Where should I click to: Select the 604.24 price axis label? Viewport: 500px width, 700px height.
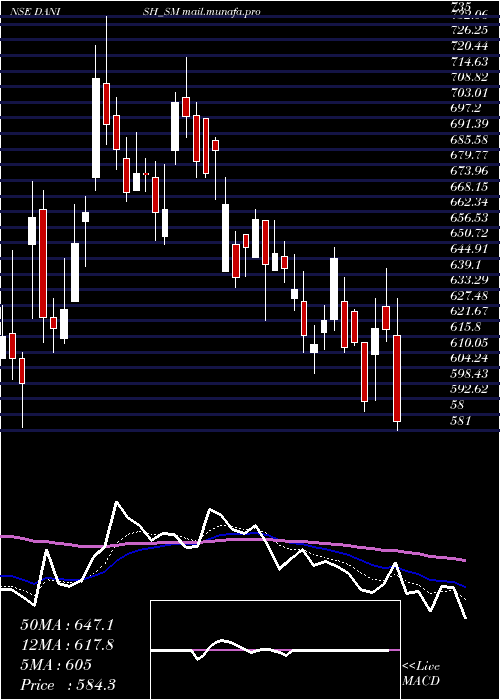tap(471, 358)
